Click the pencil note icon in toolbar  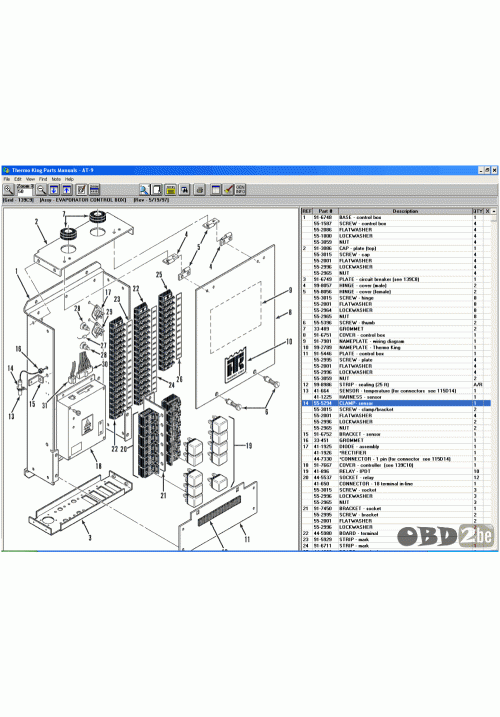point(81,189)
